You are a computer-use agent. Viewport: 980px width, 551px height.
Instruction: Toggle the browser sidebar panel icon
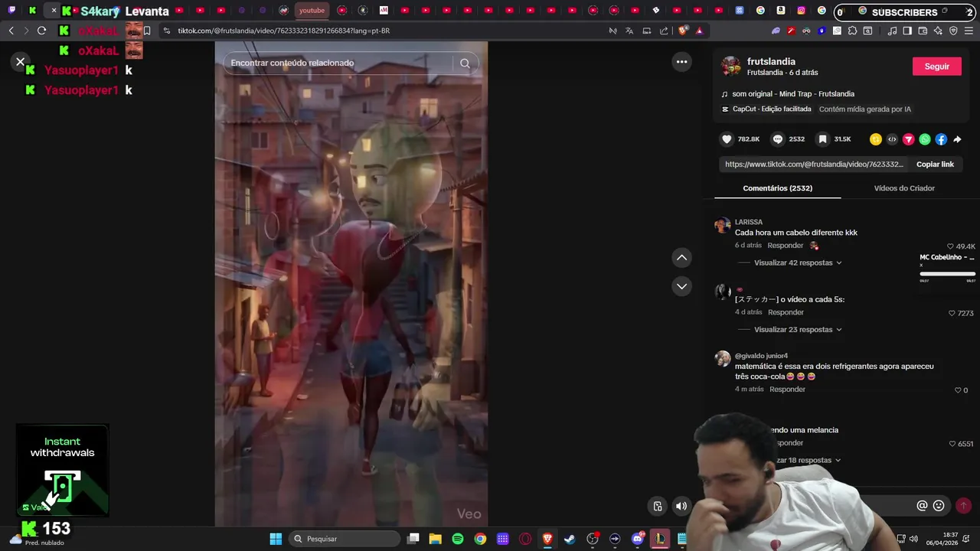pyautogui.click(x=907, y=31)
